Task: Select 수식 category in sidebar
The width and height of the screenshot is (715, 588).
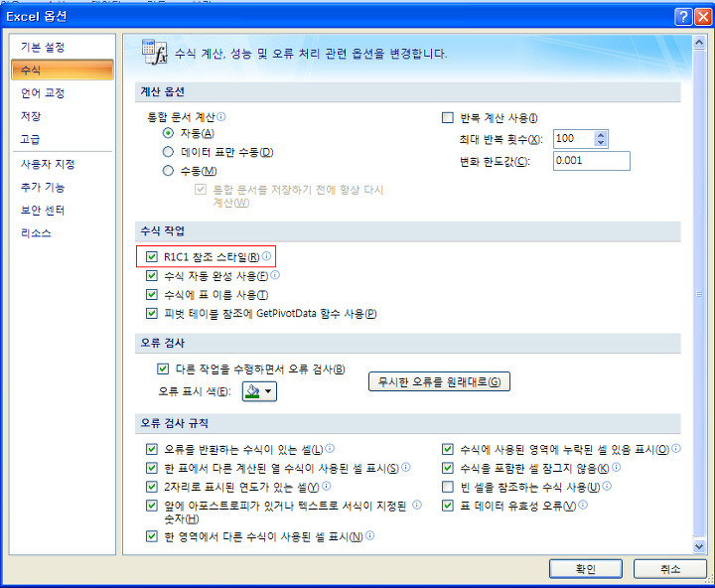Action: click(x=63, y=70)
